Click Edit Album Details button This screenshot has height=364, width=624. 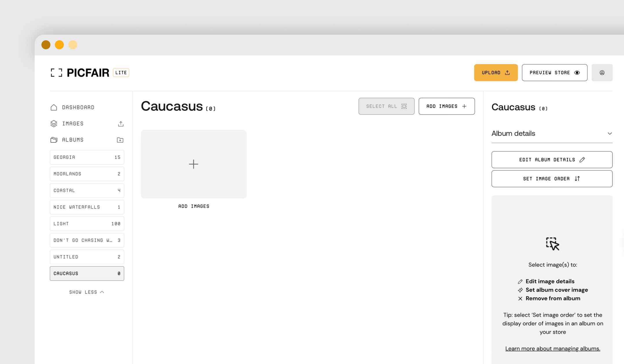click(552, 159)
